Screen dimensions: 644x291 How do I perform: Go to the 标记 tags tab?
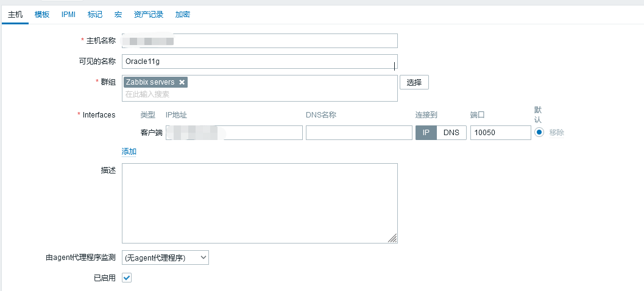[x=95, y=14]
